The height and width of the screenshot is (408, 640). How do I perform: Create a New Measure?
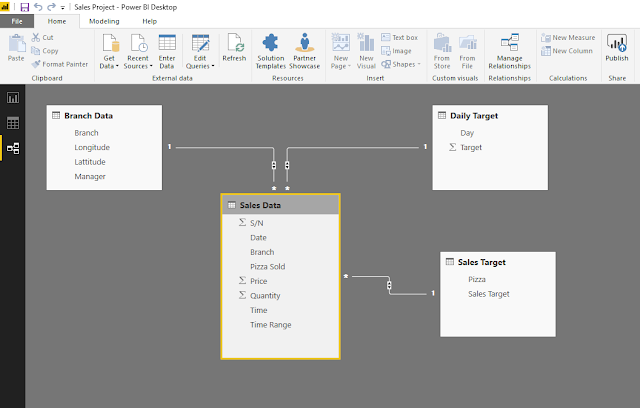tap(568, 37)
